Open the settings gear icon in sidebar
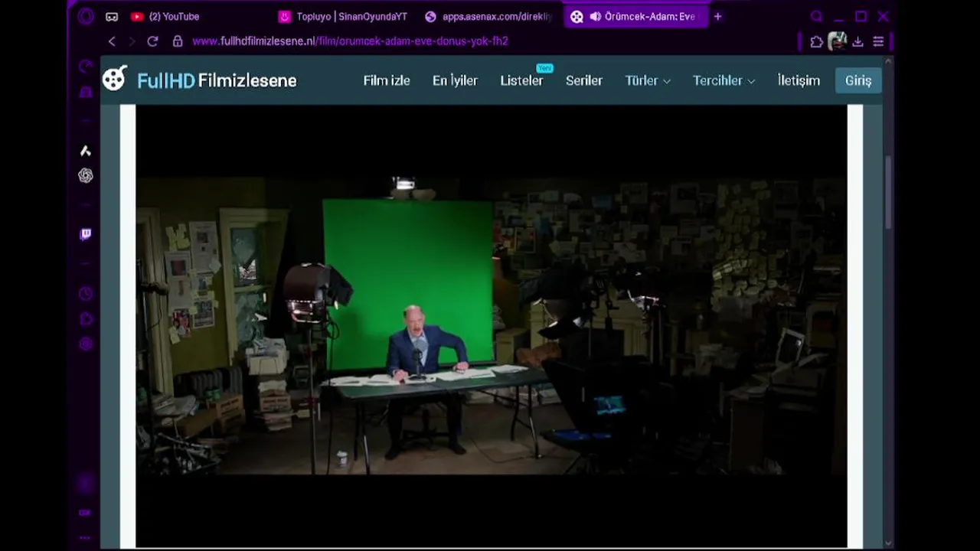The image size is (980, 551). tap(86, 344)
